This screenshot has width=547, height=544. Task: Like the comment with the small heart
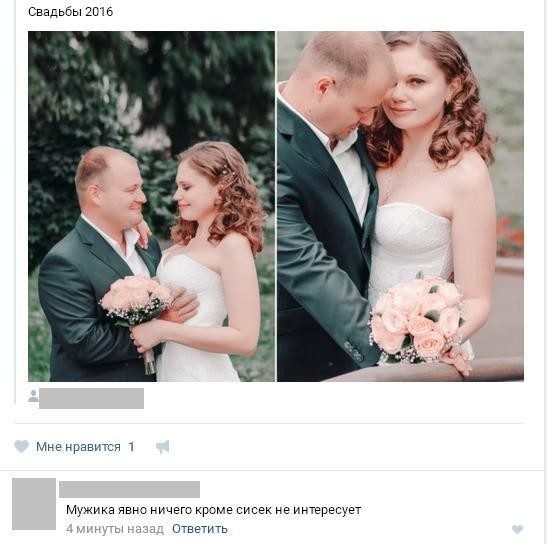pyautogui.click(x=517, y=529)
